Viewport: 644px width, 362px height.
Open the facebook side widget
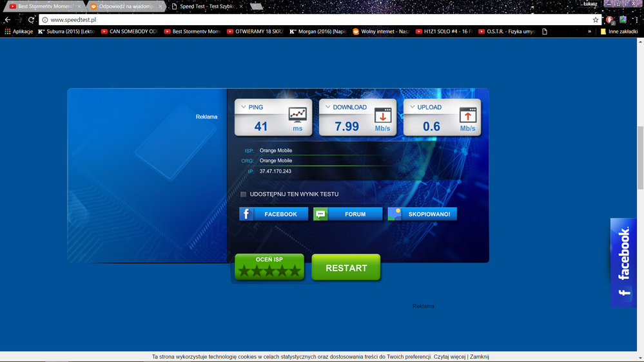click(x=623, y=263)
